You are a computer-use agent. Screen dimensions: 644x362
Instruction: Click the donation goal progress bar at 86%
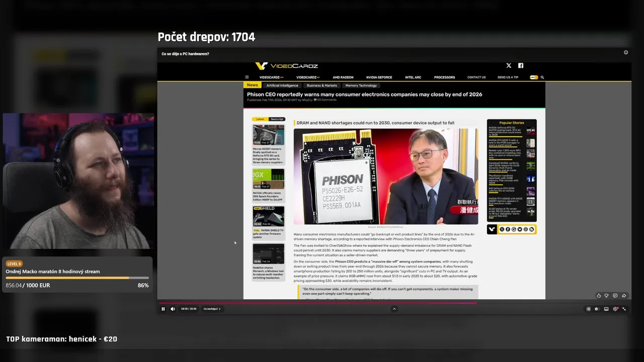pyautogui.click(x=77, y=278)
